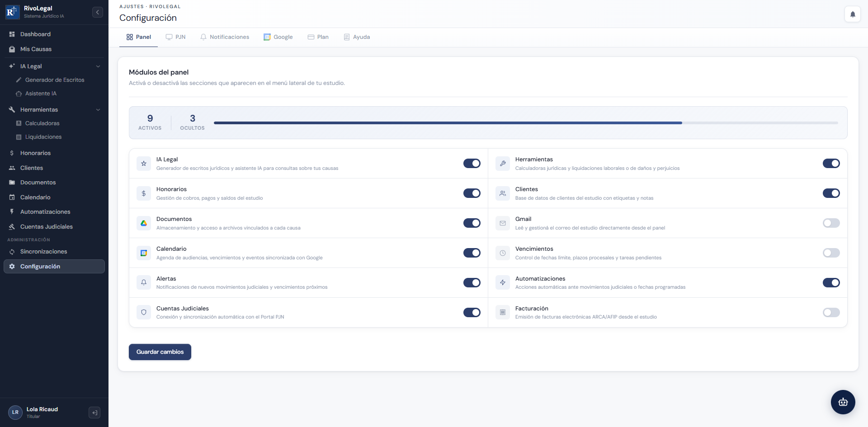Viewport: 868px width, 427px height.
Task: Click the star icon of IA Legal module
Action: [x=144, y=164]
